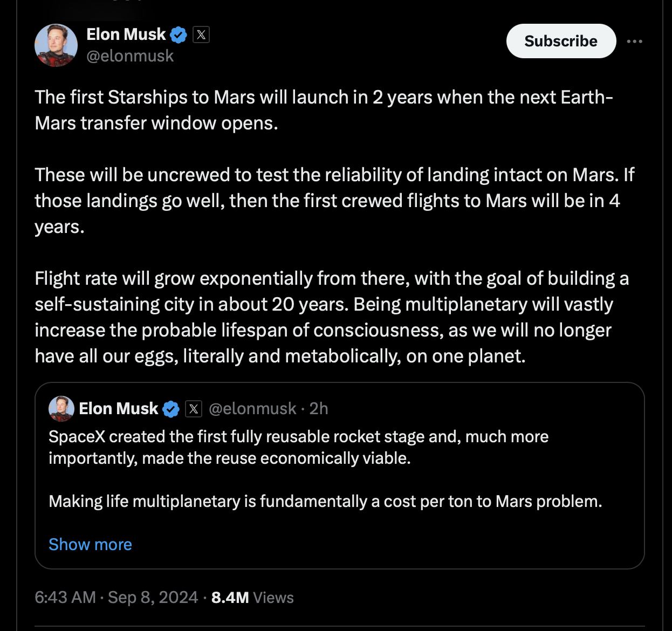This screenshot has height=631, width=672.
Task: Click the paragraph about first Starships to Mars
Action: (324, 110)
